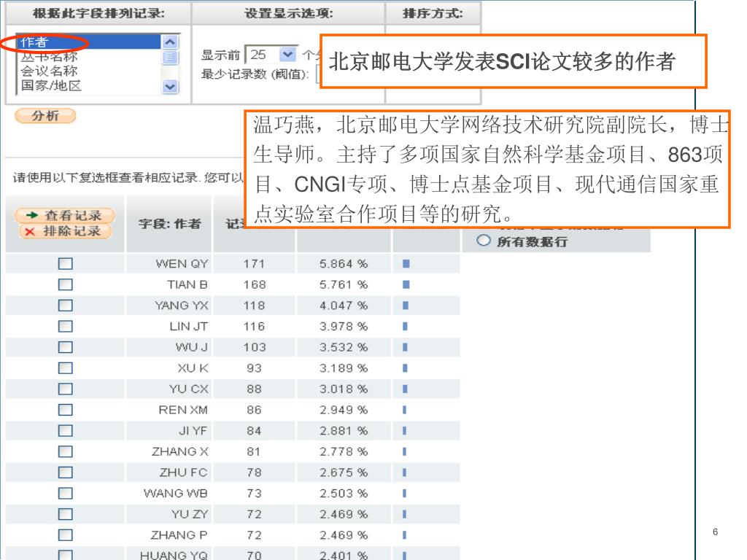The height and width of the screenshot is (560, 747).
Task: Click record count 171
Action: pyautogui.click(x=254, y=264)
